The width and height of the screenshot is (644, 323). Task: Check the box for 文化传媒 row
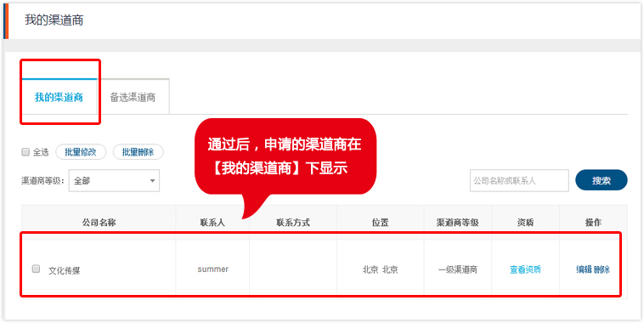coord(37,269)
